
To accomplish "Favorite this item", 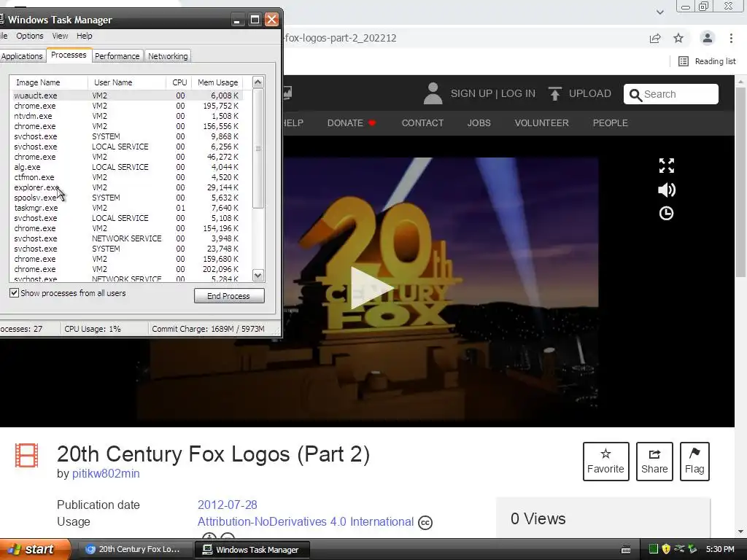I will tap(605, 462).
